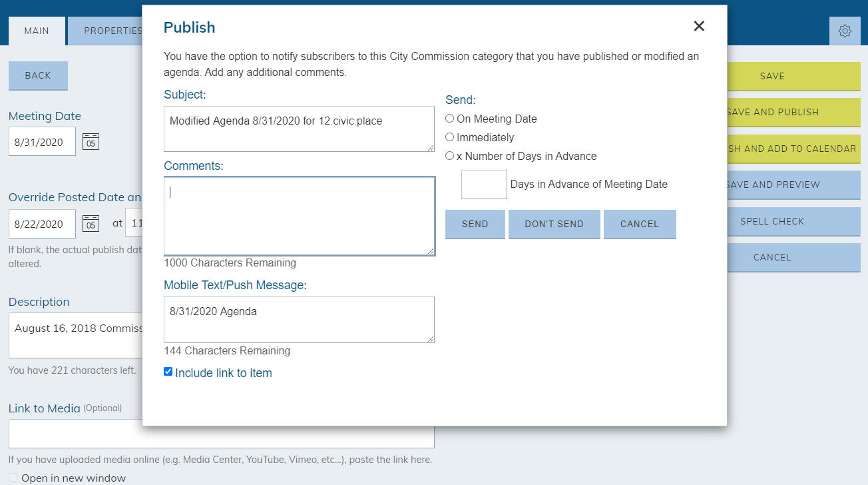The width and height of the screenshot is (868, 485).
Task: Click the SEND button
Action: coord(475,224)
